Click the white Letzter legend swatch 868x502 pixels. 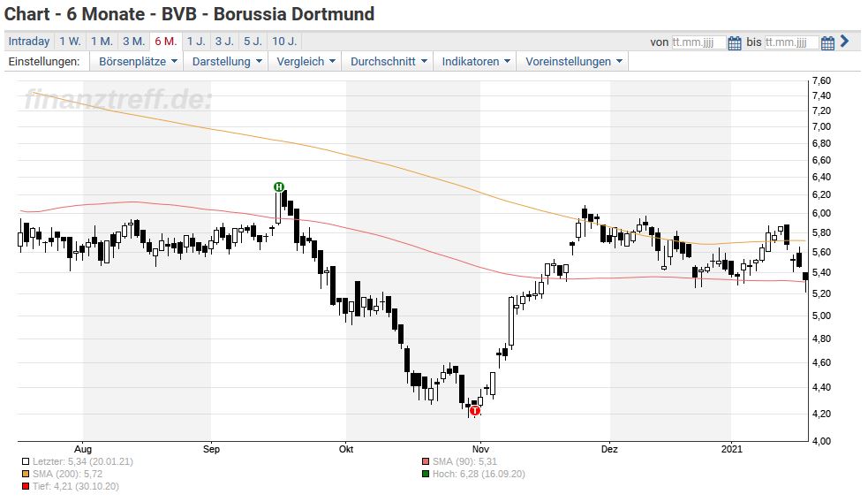(x=26, y=461)
